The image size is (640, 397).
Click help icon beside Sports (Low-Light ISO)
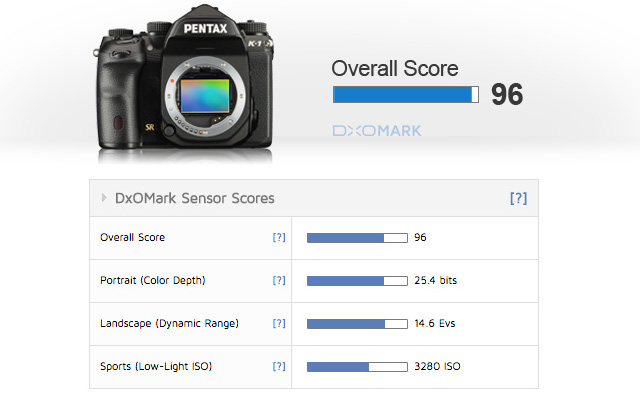point(279,366)
